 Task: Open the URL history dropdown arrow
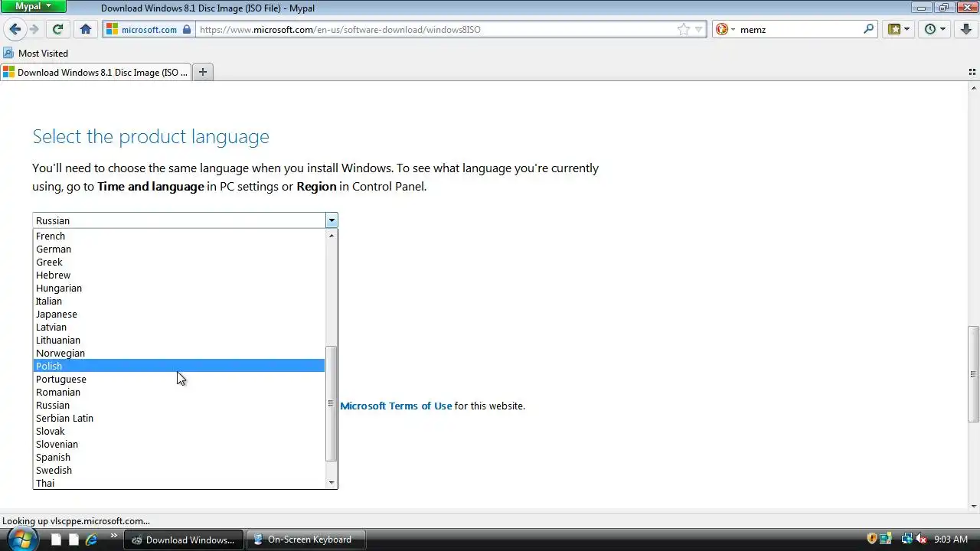click(x=698, y=30)
